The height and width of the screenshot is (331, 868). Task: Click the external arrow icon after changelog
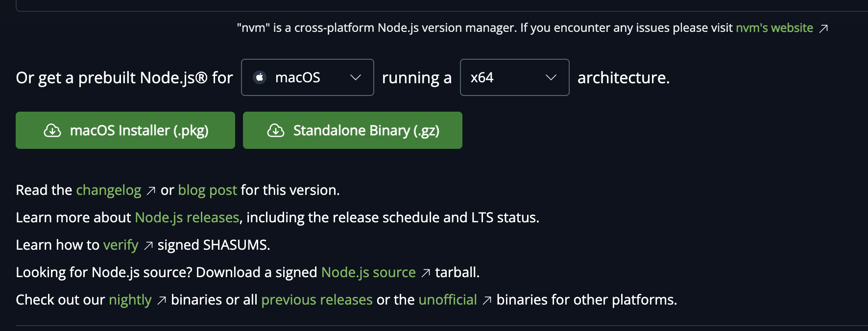(151, 190)
